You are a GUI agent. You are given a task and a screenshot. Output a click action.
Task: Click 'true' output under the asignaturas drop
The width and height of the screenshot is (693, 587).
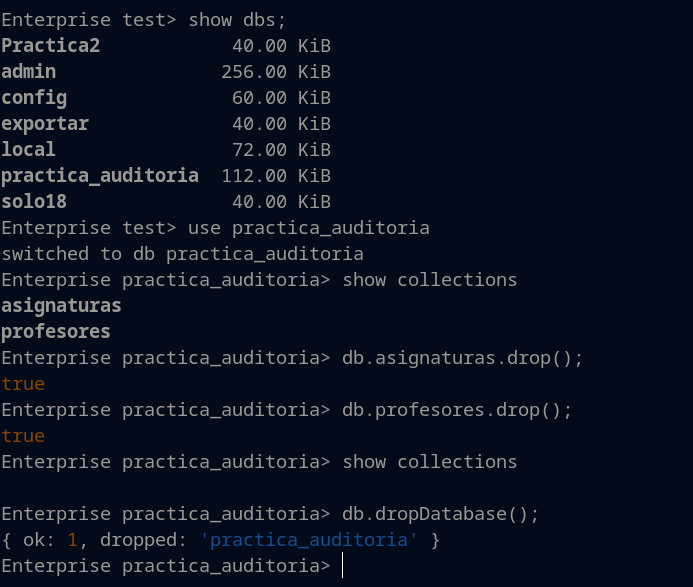(x=23, y=384)
